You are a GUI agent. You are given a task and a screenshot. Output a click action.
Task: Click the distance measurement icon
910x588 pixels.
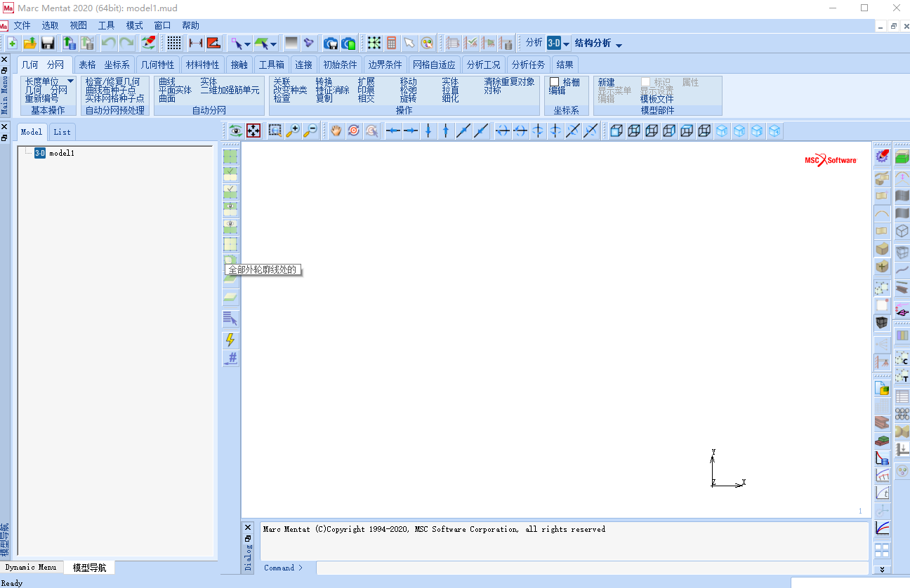point(196,44)
